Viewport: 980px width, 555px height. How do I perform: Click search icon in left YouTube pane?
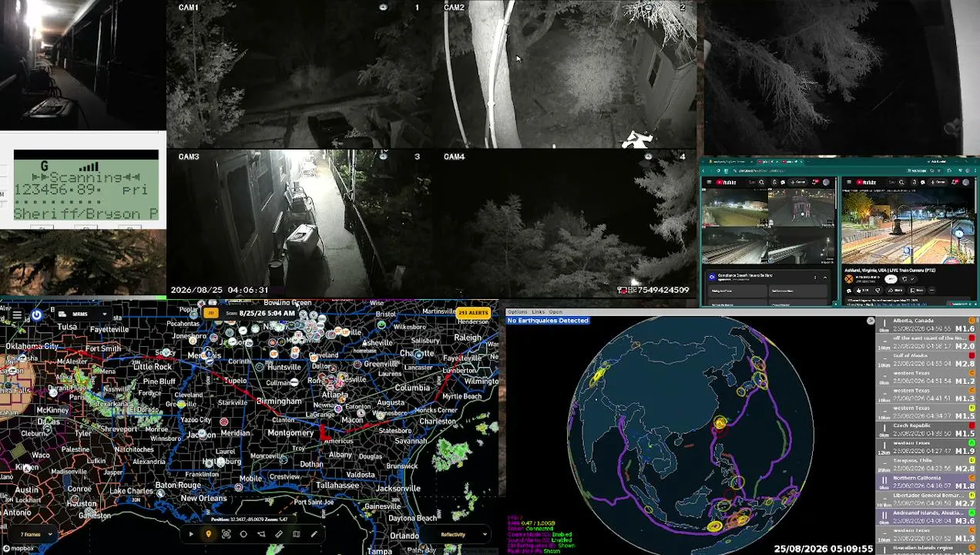click(x=762, y=182)
